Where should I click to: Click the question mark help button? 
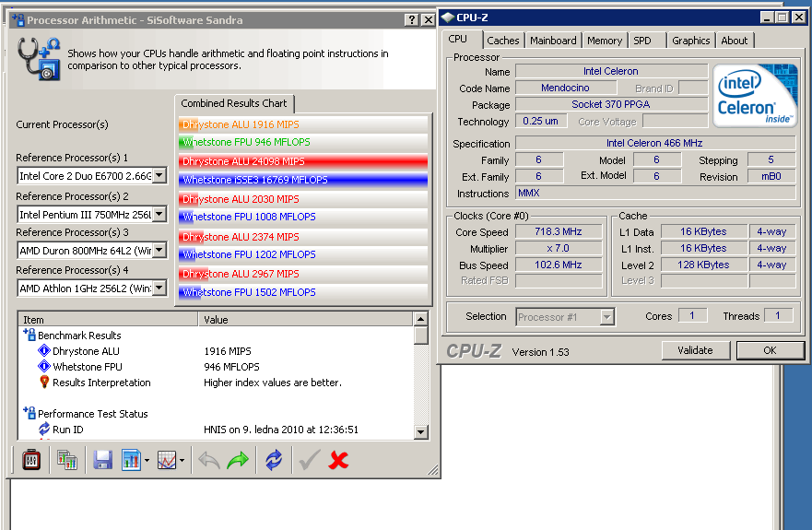411,20
